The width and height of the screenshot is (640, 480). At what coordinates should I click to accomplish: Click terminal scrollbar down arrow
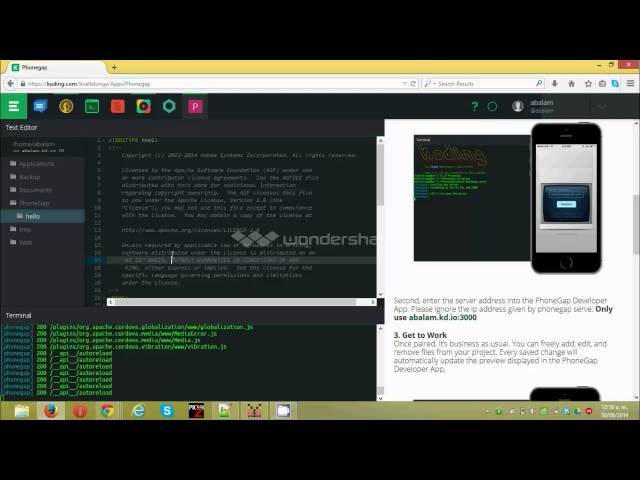[380, 398]
